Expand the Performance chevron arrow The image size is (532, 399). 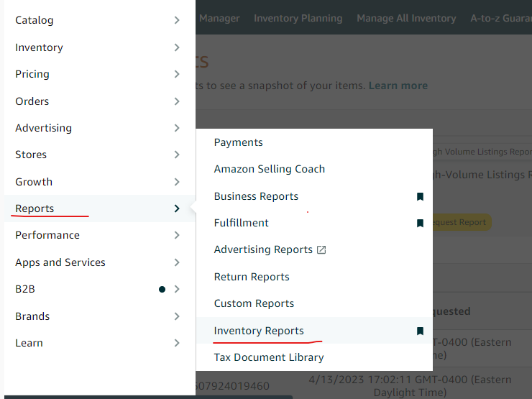tap(177, 235)
